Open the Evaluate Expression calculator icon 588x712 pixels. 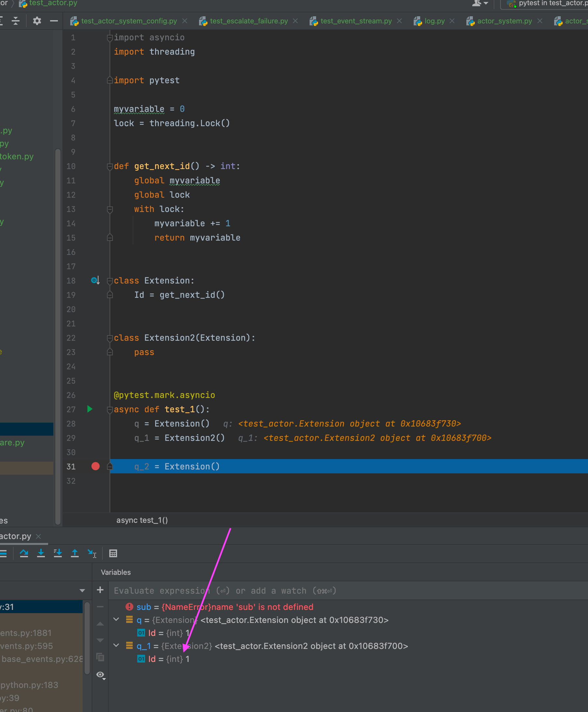[113, 553]
